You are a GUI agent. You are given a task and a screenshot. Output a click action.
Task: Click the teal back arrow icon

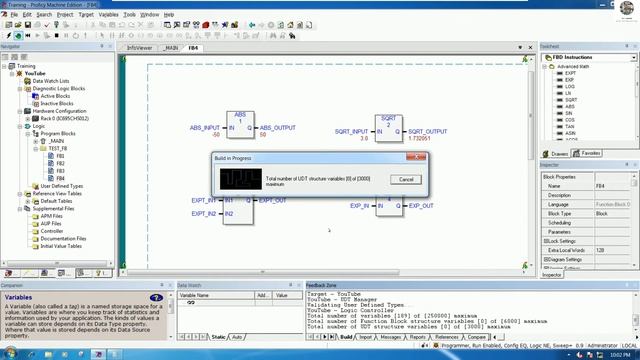(252, 25)
